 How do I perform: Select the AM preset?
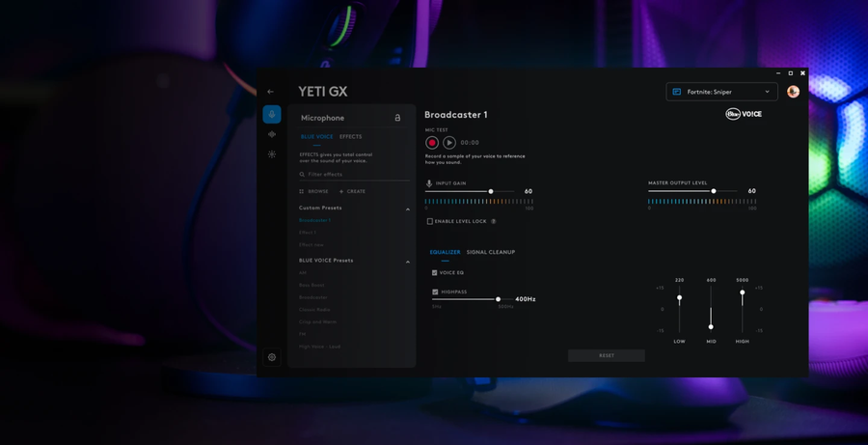point(302,272)
